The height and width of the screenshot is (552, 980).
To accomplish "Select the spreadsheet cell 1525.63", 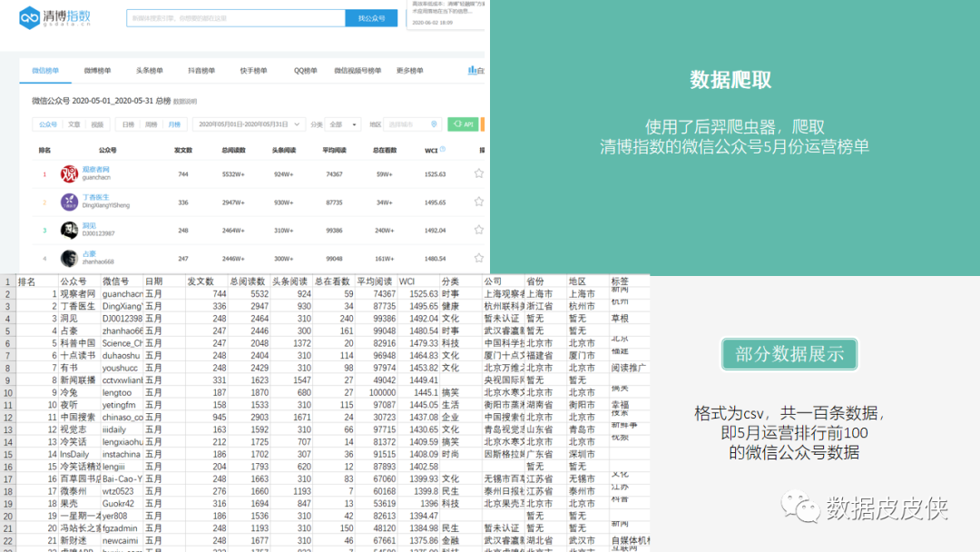I will click(418, 294).
